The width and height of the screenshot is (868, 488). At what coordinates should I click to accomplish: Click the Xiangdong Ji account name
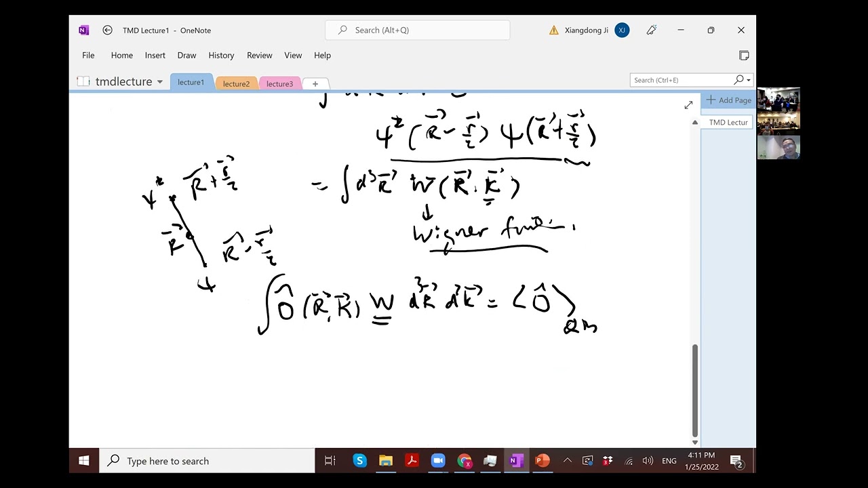587,30
